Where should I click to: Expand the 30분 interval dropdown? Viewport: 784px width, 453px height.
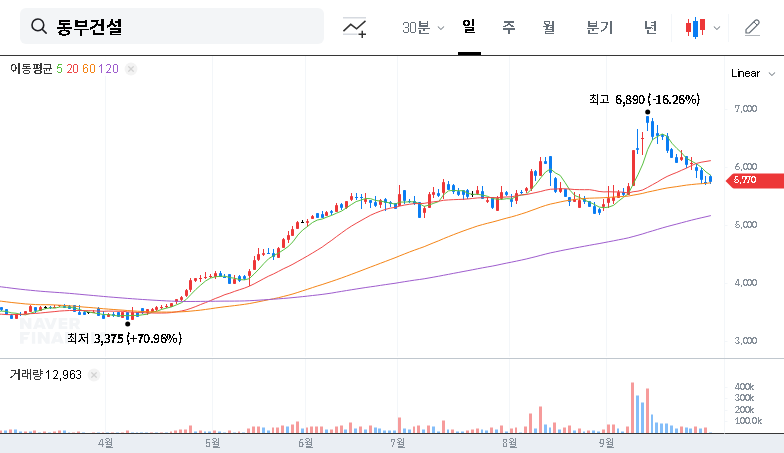(423, 28)
